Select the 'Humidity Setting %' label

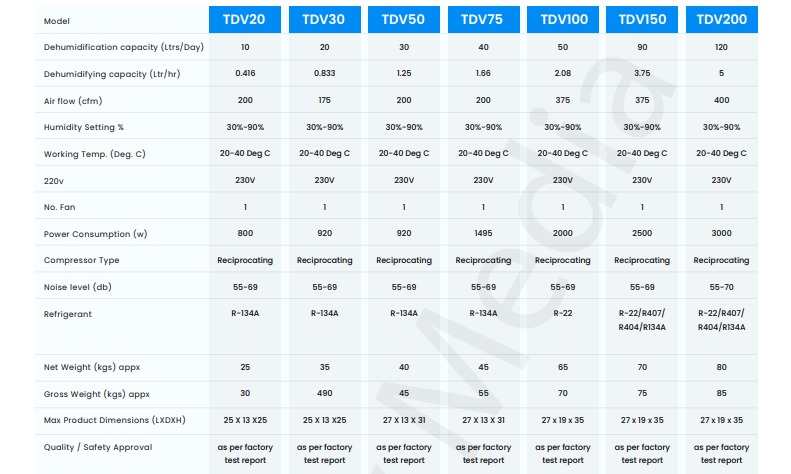pos(84,127)
